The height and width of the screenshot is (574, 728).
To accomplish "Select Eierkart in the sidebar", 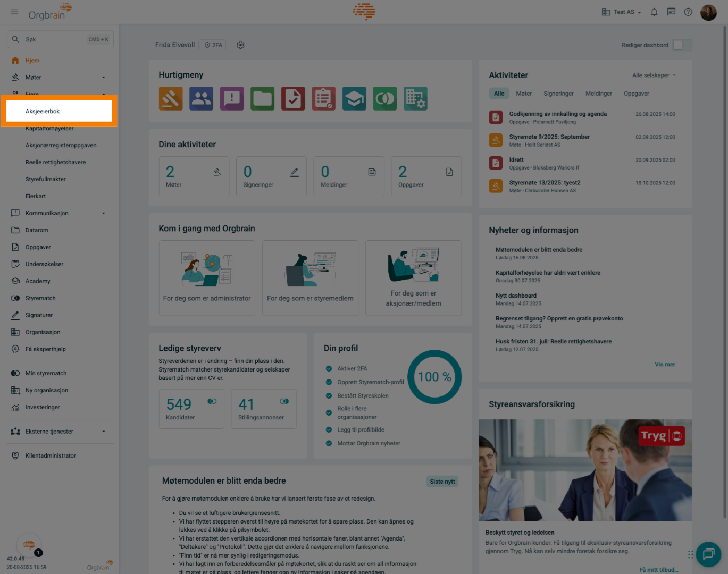I will tap(36, 196).
